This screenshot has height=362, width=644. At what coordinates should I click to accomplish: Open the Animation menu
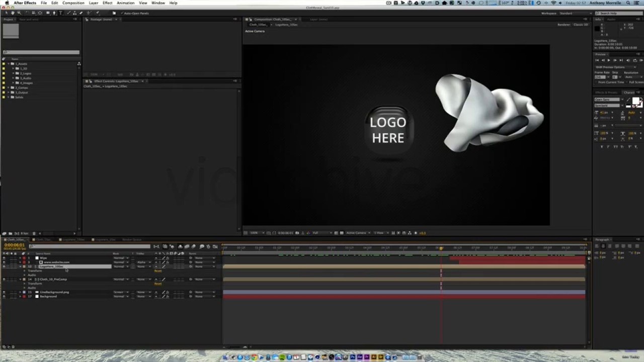(x=125, y=3)
